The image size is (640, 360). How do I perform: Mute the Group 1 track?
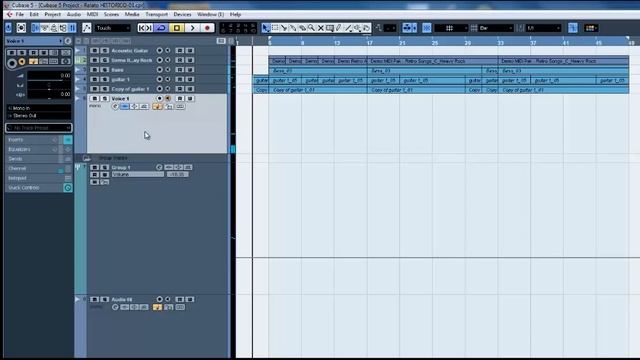pos(95,167)
